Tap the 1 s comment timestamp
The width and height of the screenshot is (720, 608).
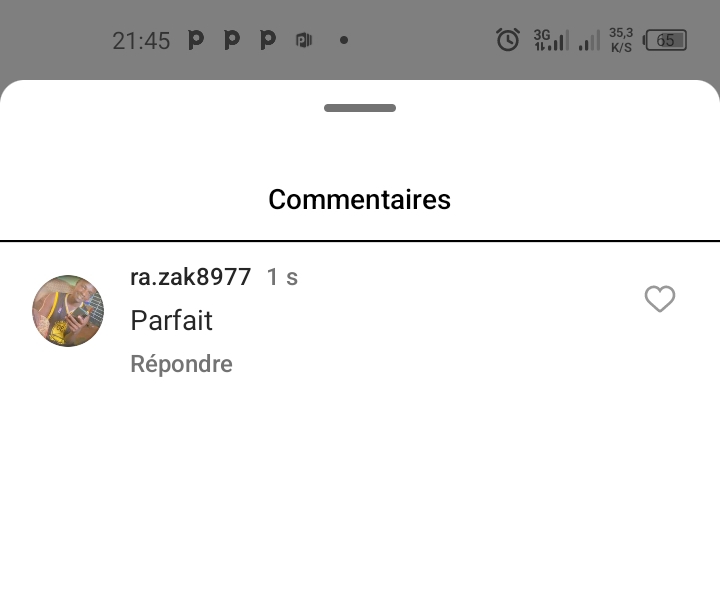(282, 277)
